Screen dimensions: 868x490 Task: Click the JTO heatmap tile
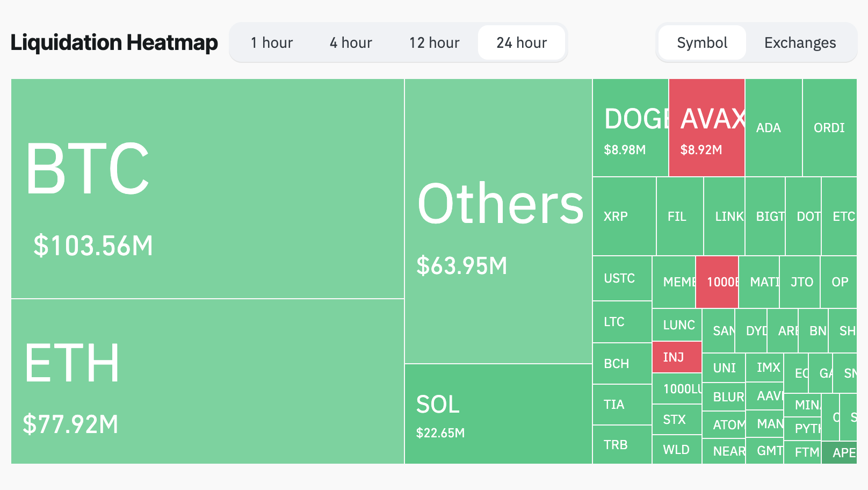800,282
